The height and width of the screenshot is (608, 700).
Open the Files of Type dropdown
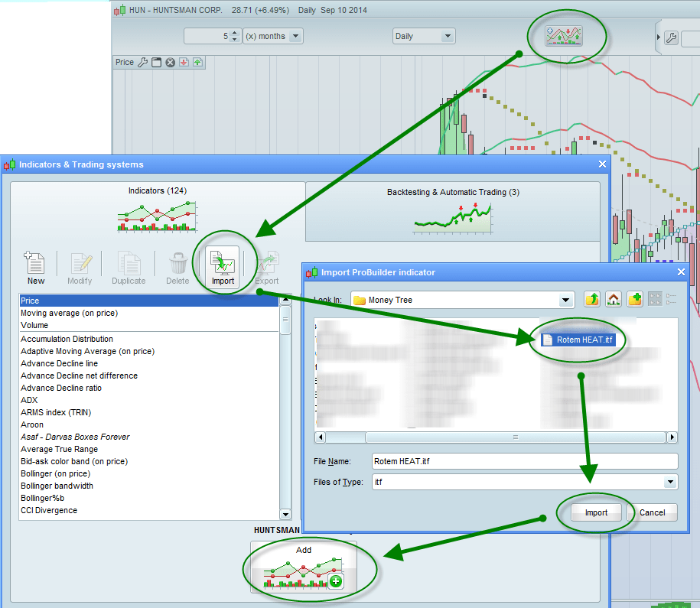tap(670, 482)
